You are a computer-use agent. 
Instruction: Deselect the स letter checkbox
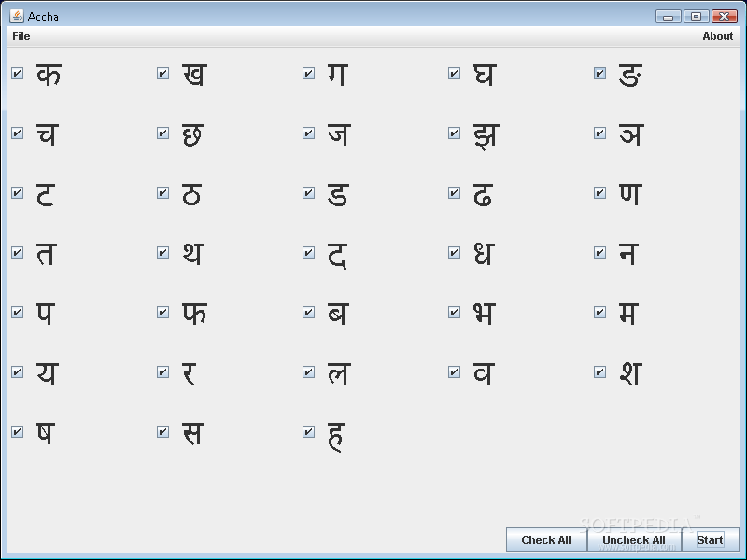[162, 432]
